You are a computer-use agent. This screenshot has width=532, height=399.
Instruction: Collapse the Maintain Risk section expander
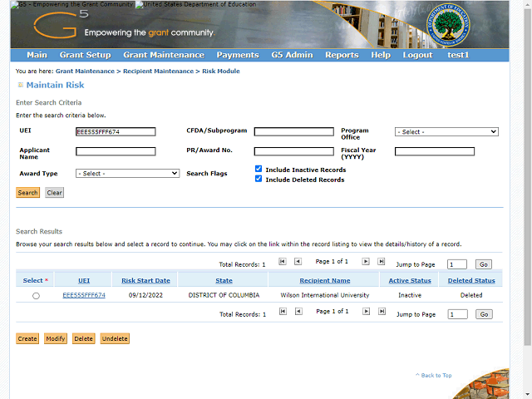20,85
